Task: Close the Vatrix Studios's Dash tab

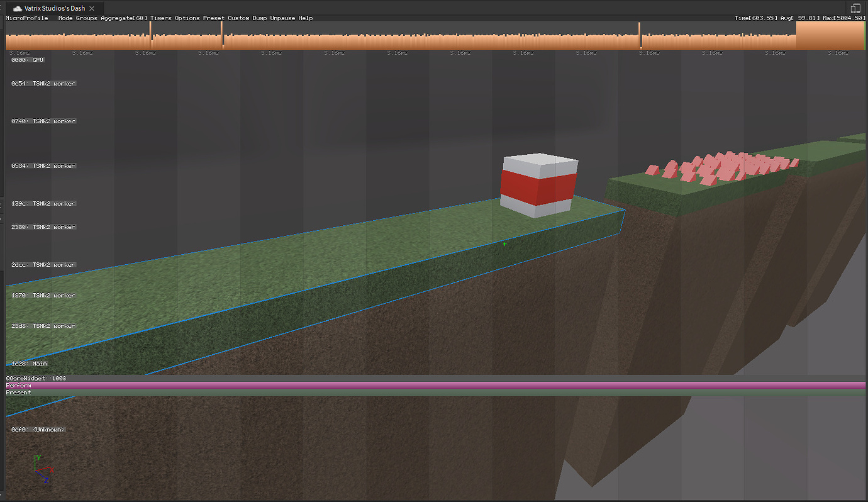Action: click(92, 8)
